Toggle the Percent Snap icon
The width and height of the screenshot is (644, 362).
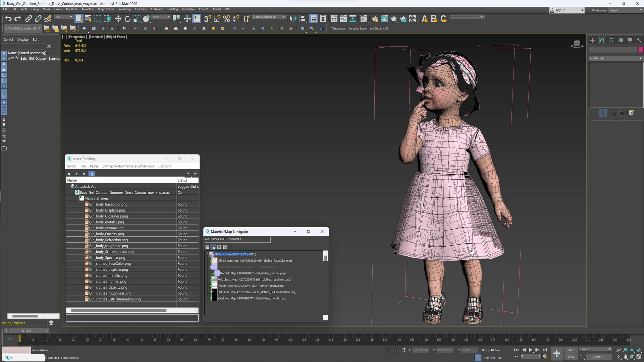pyautogui.click(x=226, y=19)
